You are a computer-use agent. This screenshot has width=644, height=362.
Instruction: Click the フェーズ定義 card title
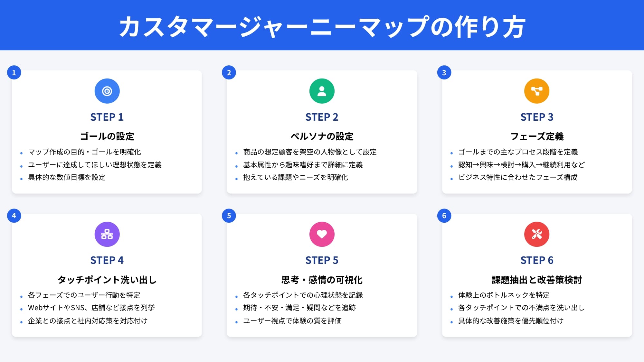[x=537, y=136]
